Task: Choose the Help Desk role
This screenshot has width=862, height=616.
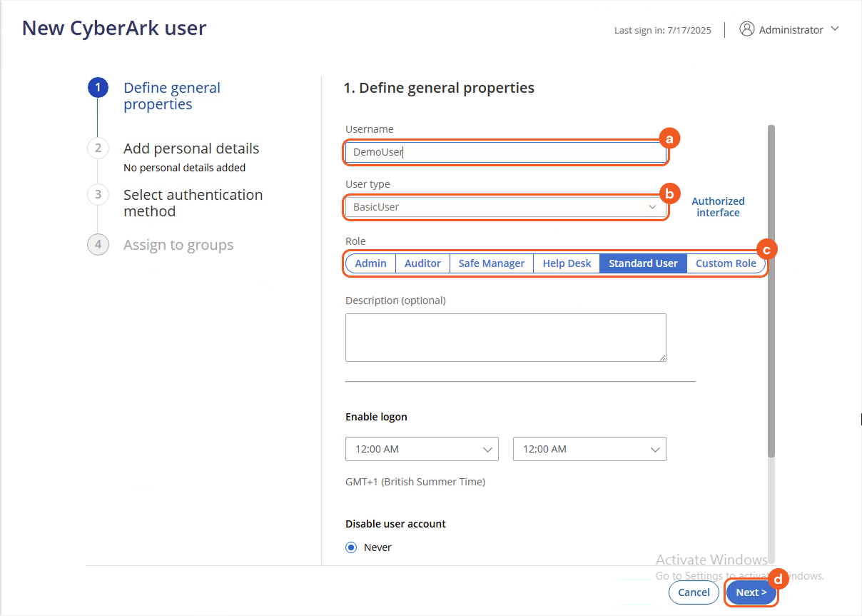Action: (x=566, y=263)
